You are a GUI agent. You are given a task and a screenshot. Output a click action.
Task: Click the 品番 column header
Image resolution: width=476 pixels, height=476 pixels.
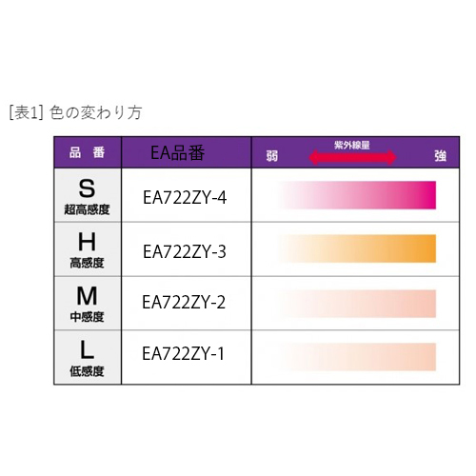click(88, 152)
